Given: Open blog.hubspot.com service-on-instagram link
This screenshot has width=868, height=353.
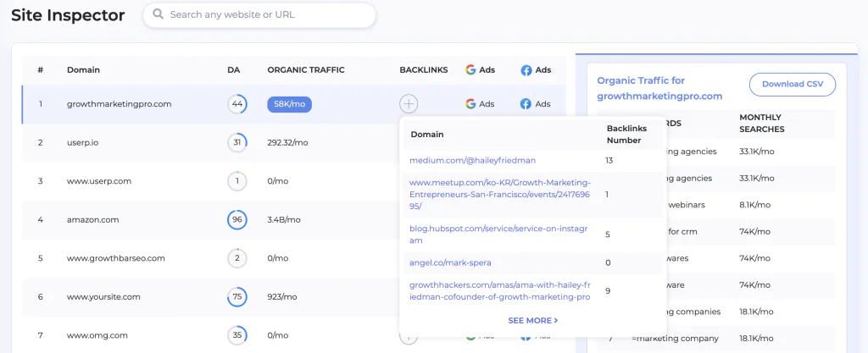Looking at the screenshot, I should tap(498, 234).
